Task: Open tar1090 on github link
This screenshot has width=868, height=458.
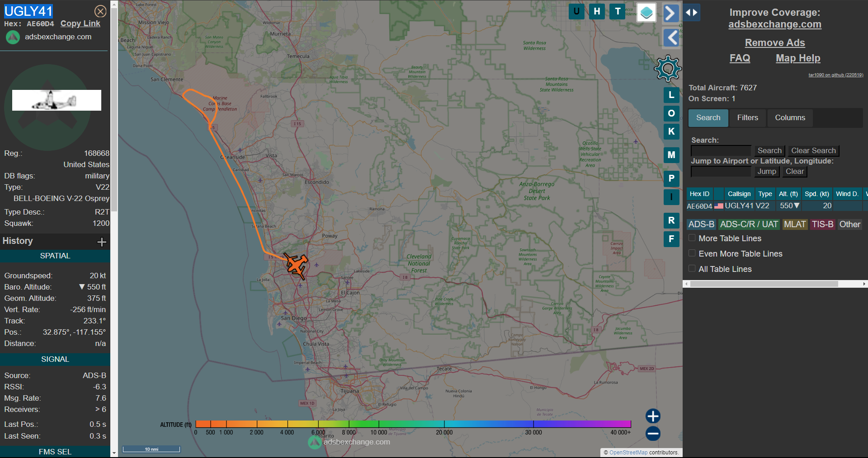Action: click(x=836, y=75)
